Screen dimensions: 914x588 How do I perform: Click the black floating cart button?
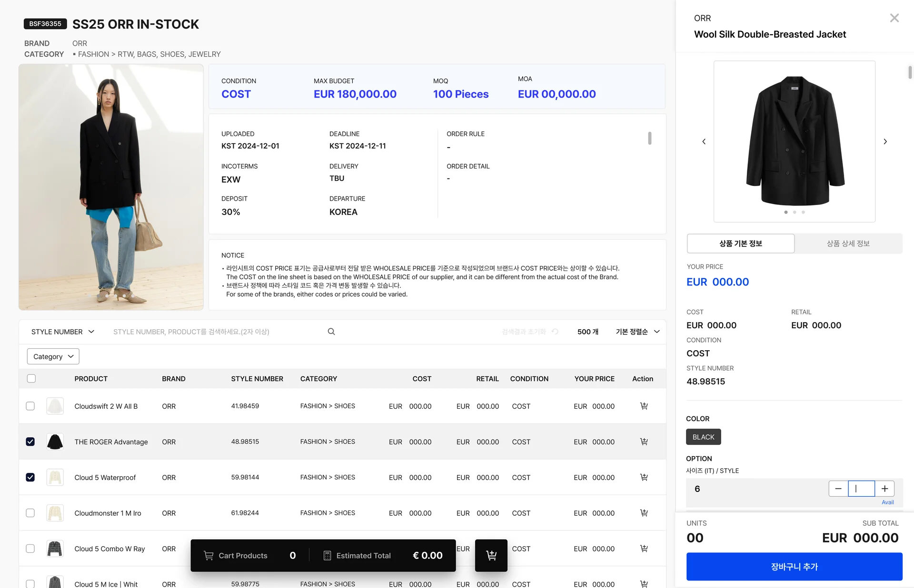pos(491,555)
